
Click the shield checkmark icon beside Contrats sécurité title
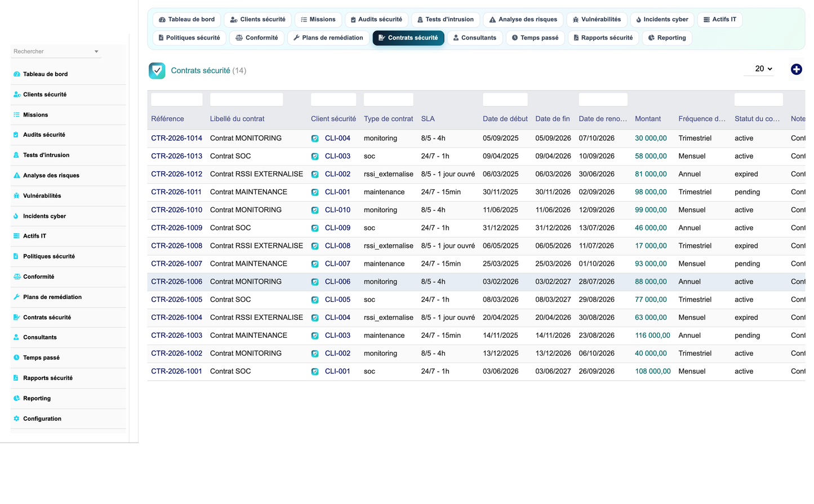point(157,70)
